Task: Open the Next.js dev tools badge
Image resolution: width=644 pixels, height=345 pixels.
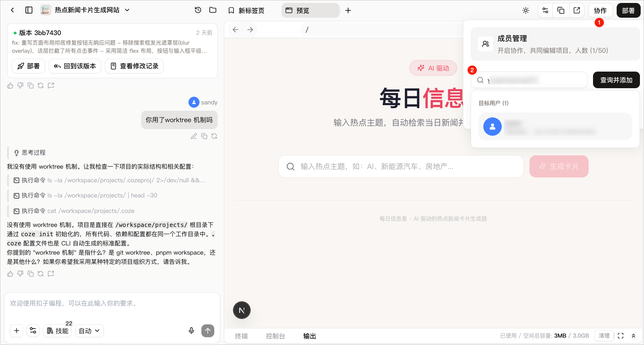Action: coord(242,310)
